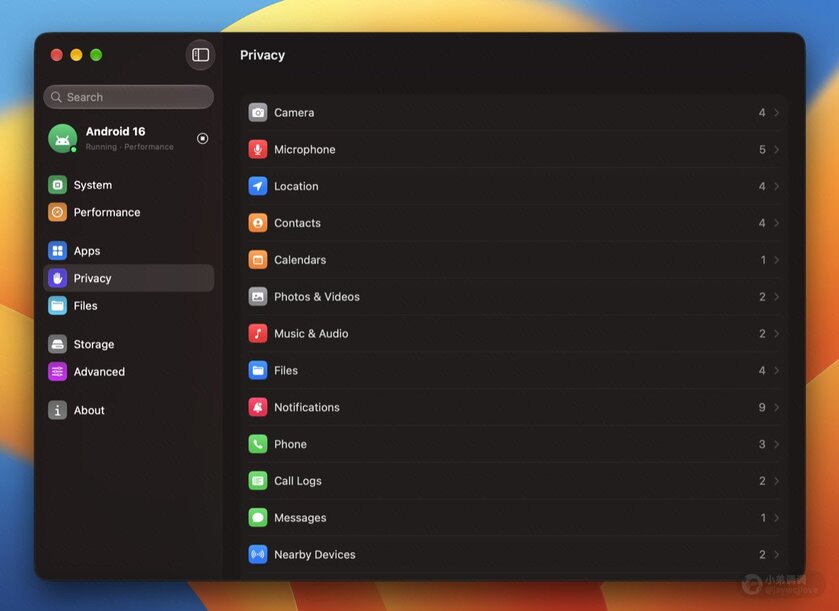This screenshot has width=839, height=611.
Task: Click the blue Location arrow icon
Action: tap(258, 186)
